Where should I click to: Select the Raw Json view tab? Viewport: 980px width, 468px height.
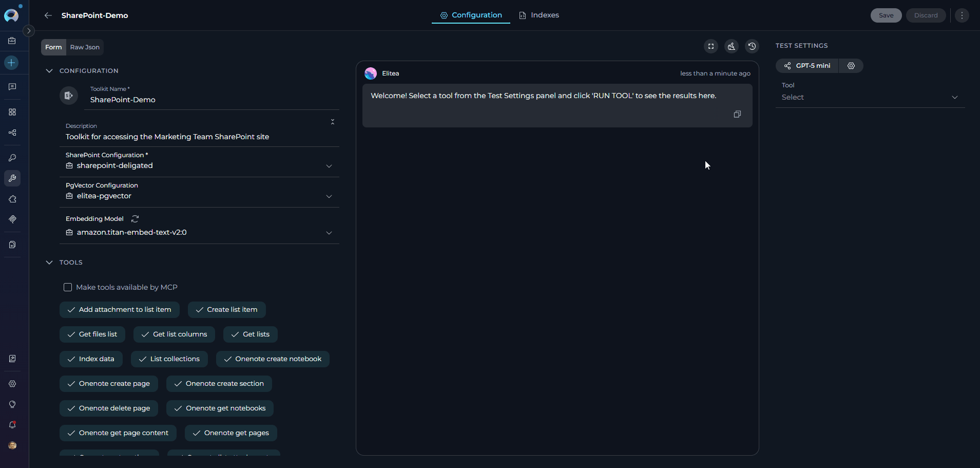click(85, 47)
